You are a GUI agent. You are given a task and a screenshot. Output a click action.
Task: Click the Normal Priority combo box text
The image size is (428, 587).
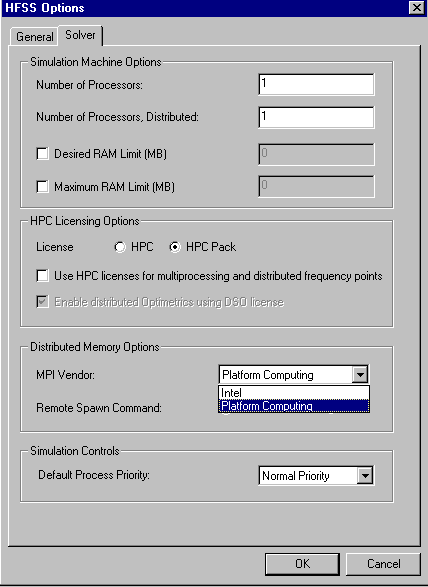(295, 476)
